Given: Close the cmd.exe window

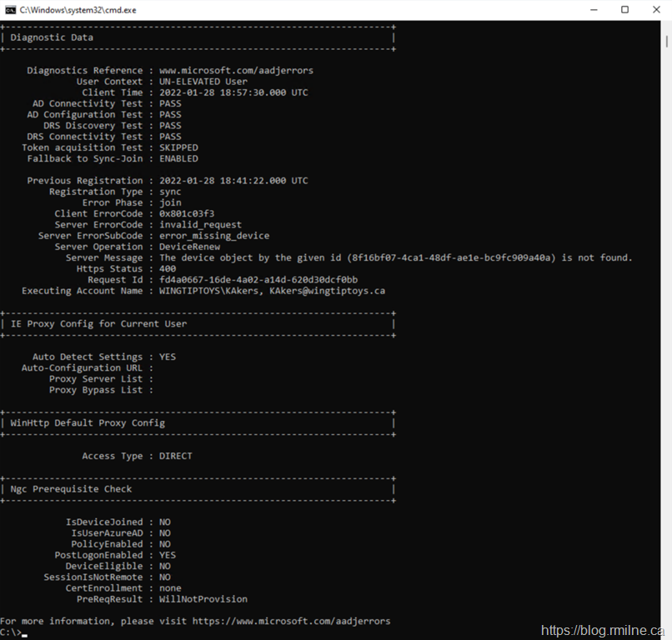Looking at the screenshot, I should click(655, 10).
